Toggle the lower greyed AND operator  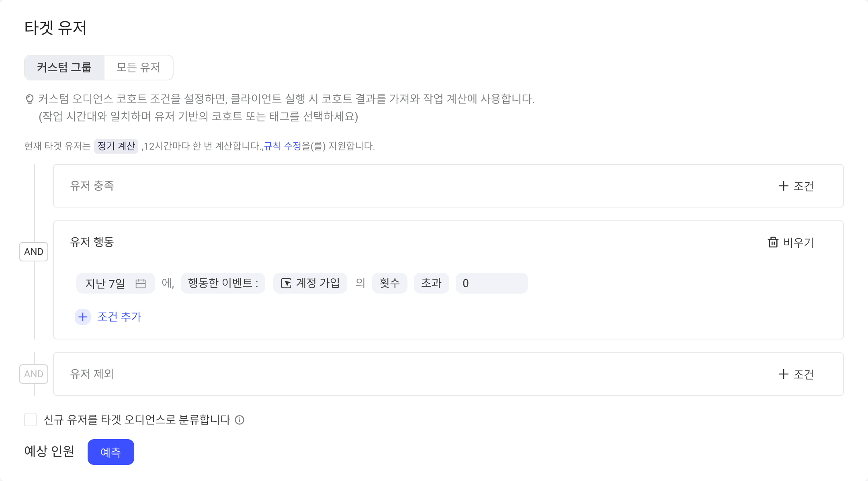34,374
